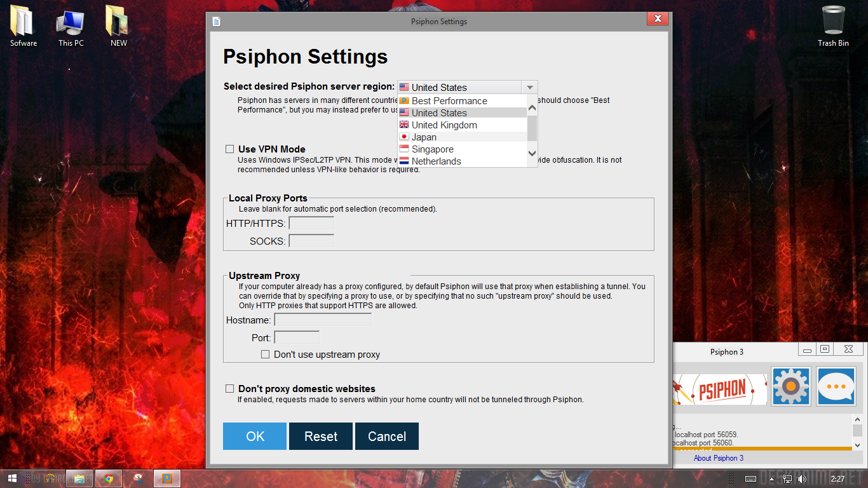
Task: Click the log line ending in port 56060
Action: pyautogui.click(x=703, y=443)
